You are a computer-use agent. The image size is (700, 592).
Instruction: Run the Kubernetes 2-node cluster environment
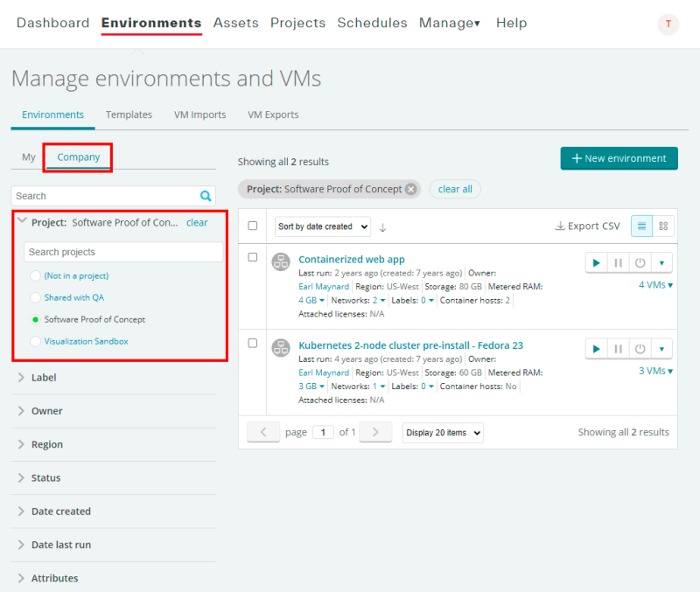596,349
